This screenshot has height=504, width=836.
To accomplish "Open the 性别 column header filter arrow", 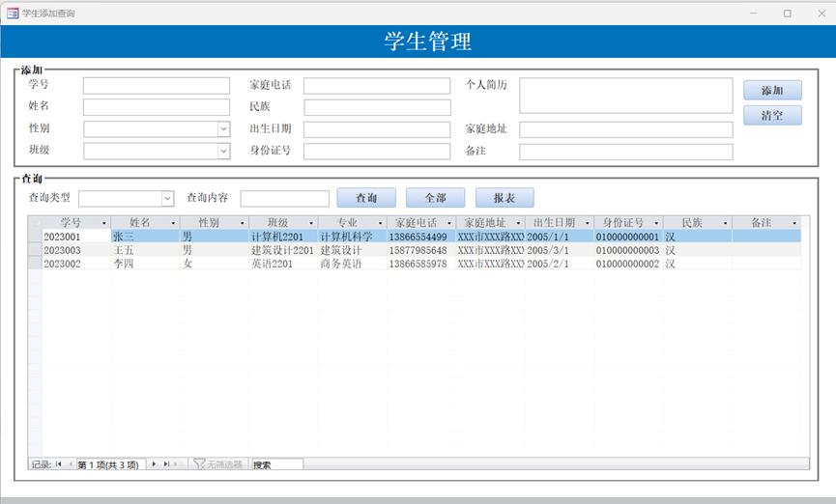I will (x=242, y=223).
